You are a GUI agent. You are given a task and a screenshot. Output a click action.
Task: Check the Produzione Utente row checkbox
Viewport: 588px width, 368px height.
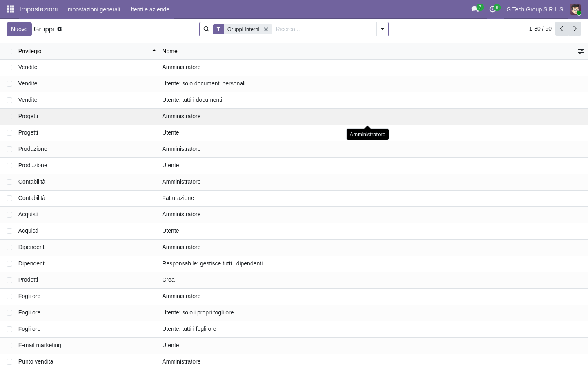click(x=9, y=166)
